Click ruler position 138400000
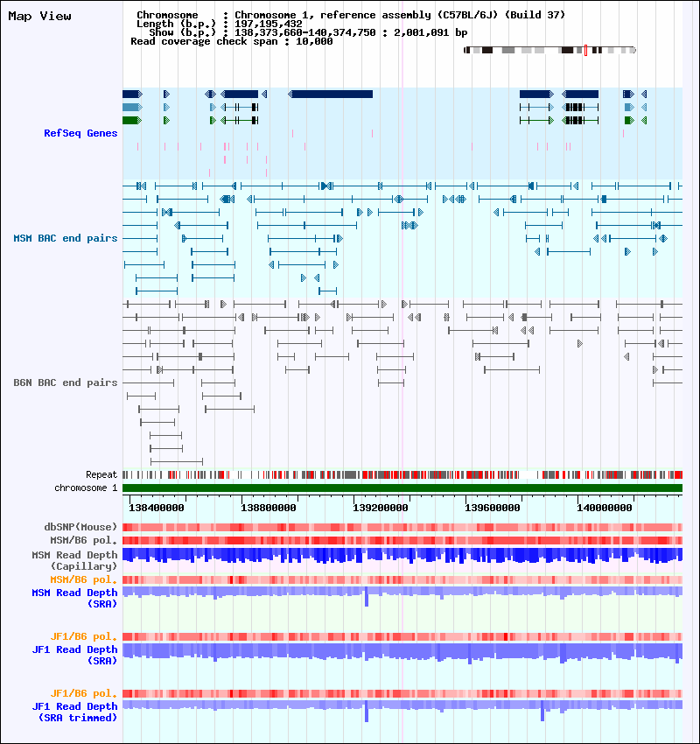 pyautogui.click(x=157, y=508)
